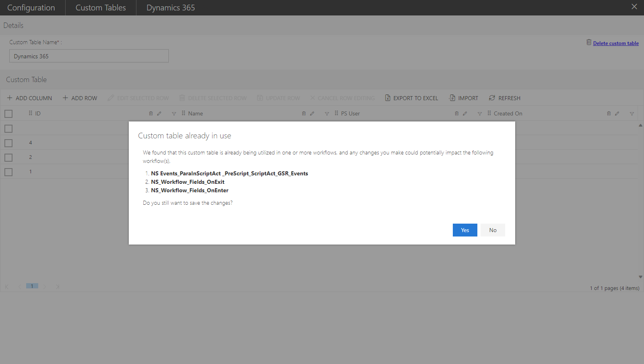The width and height of the screenshot is (644, 364).
Task: Click the Import toolbar button
Action: [464, 98]
